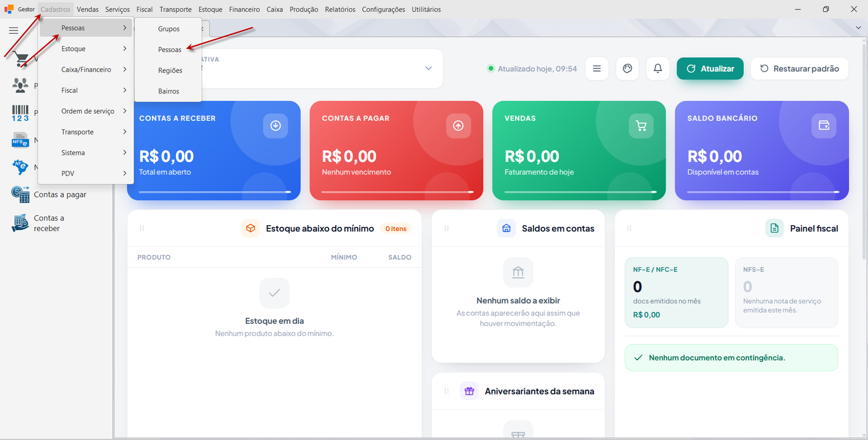Open the tab list dropdown arrow

pos(858,28)
